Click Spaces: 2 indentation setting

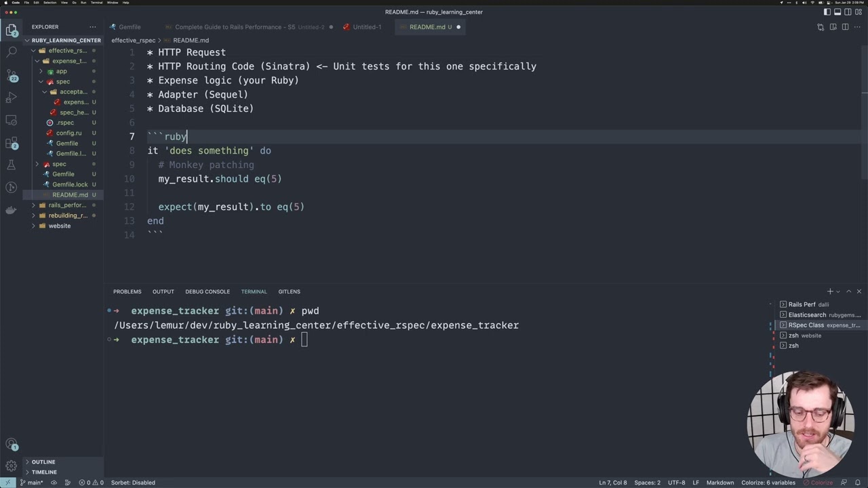coord(647,483)
